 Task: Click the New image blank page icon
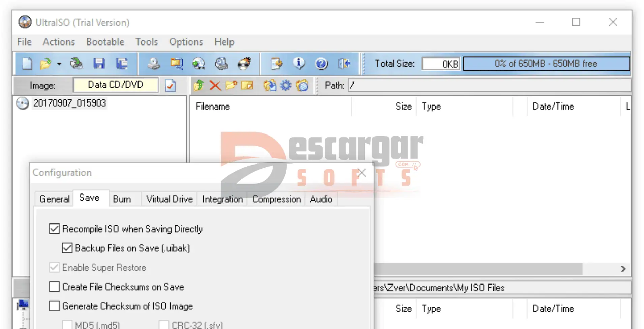(27, 64)
